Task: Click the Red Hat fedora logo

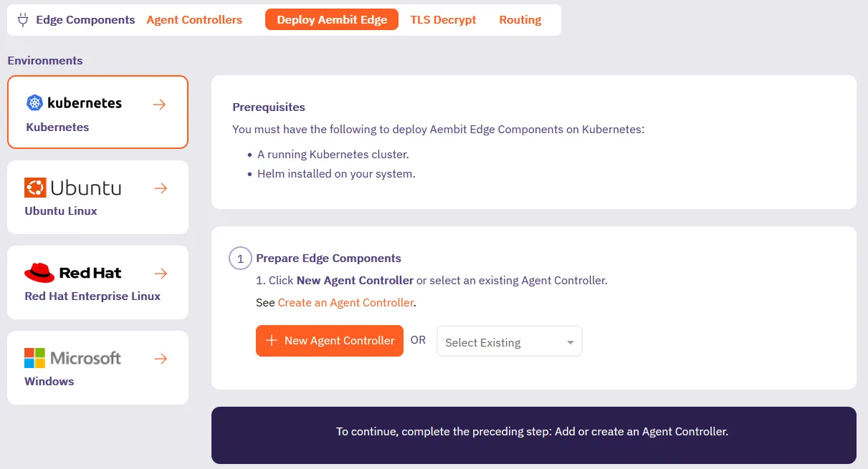Action: [x=39, y=273]
